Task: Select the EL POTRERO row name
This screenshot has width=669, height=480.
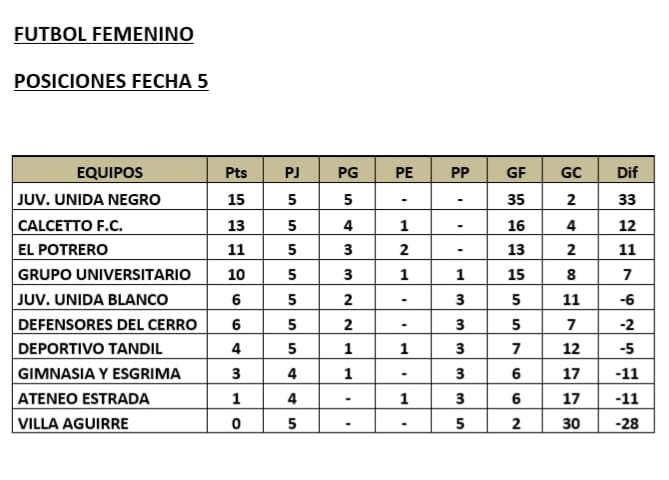Action: tap(62, 249)
